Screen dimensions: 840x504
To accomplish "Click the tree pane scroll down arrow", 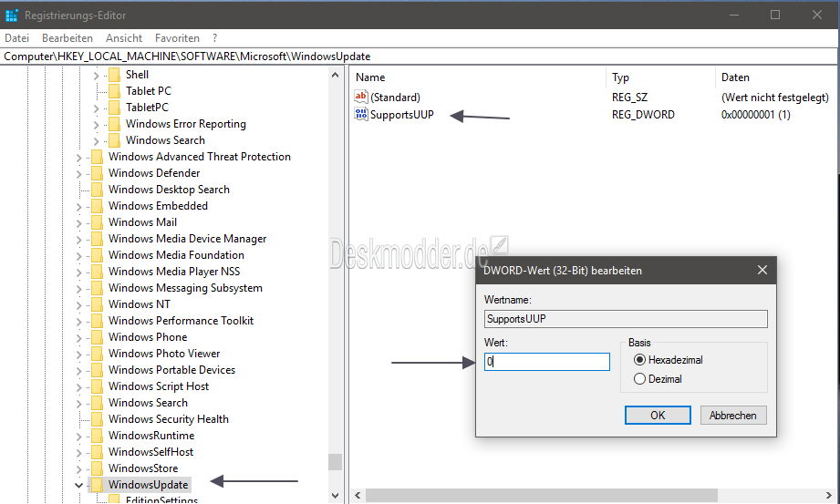I will (335, 496).
